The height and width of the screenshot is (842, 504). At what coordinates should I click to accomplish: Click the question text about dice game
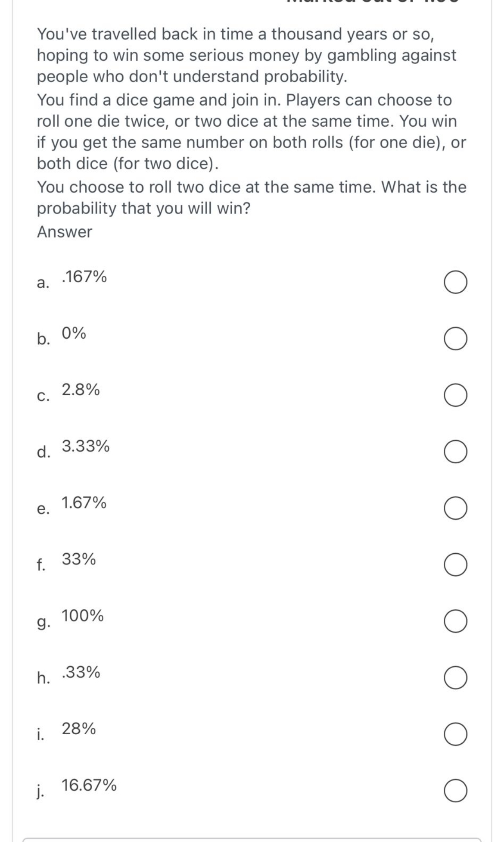pyautogui.click(x=252, y=121)
